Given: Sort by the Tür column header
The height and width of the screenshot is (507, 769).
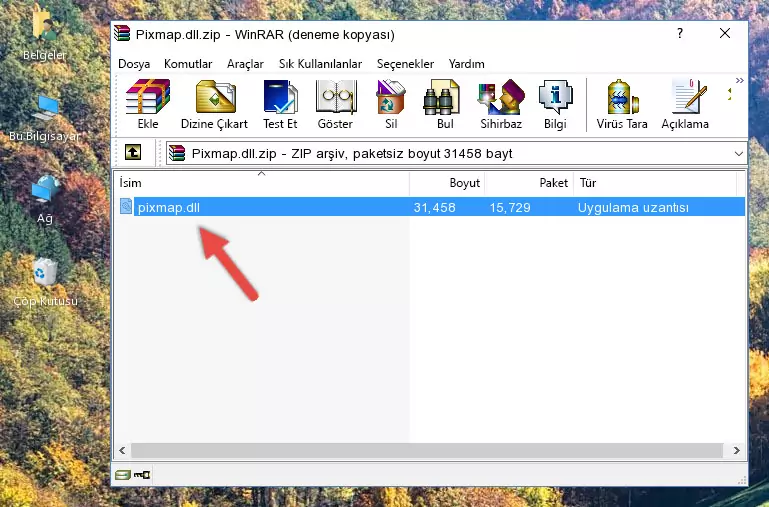Looking at the screenshot, I should pos(655,183).
